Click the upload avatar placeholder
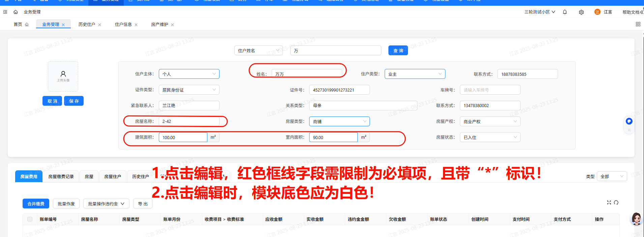This screenshot has height=237, width=644. click(x=63, y=76)
